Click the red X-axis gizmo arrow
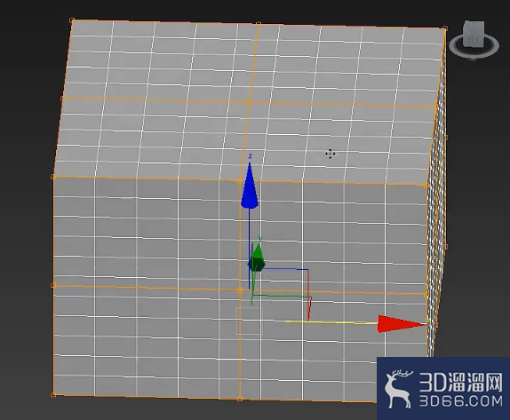The width and height of the screenshot is (510, 420). tap(402, 323)
